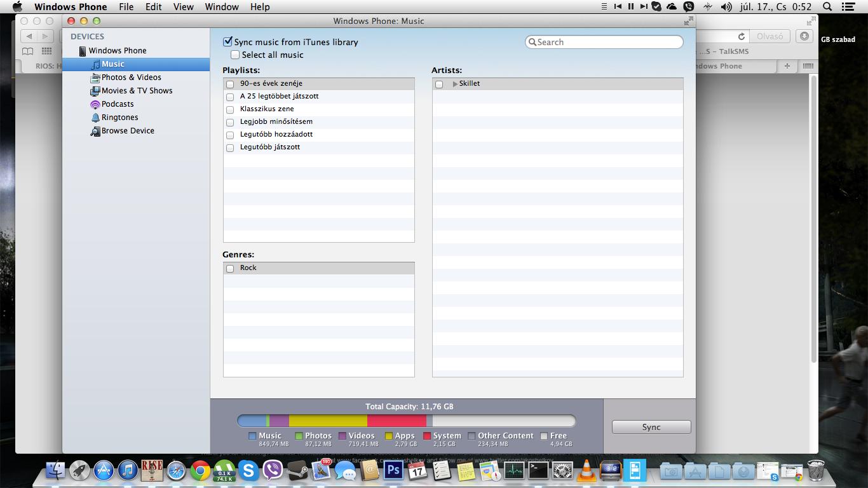868x488 pixels.
Task: Open Photos & Videos sidebar section
Action: click(131, 78)
